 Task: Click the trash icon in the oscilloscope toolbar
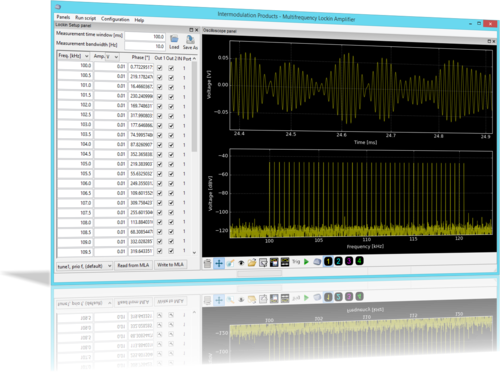click(x=207, y=263)
